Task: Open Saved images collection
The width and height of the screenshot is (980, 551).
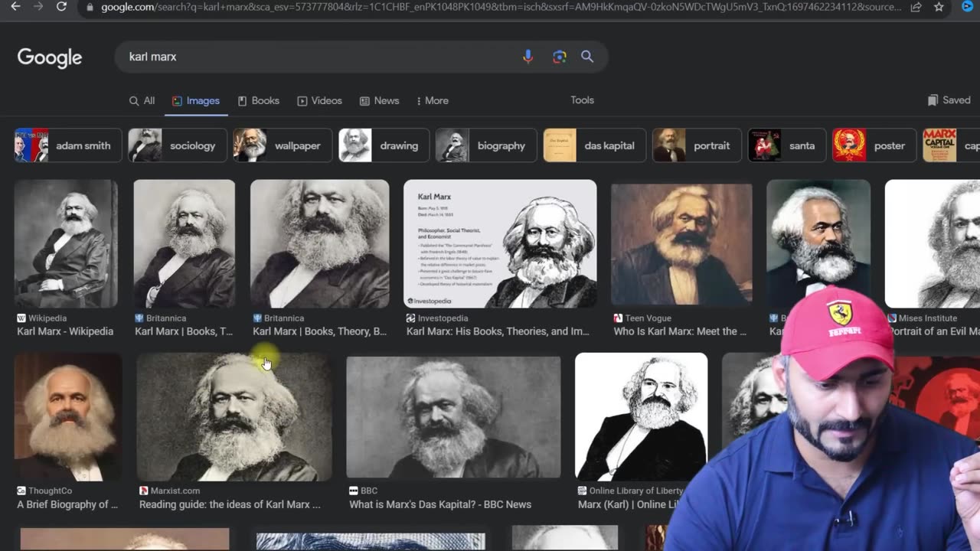Action: (949, 100)
